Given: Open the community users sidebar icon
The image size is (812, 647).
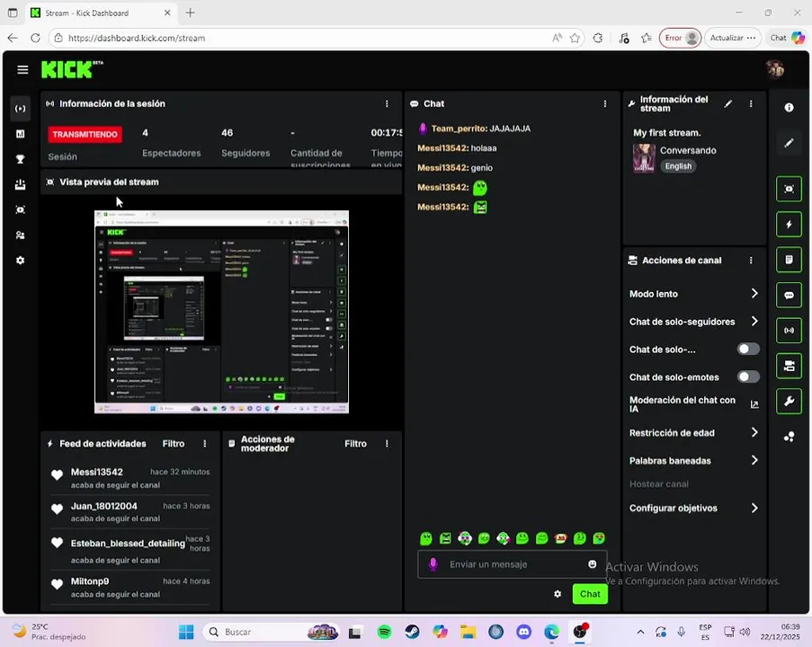Looking at the screenshot, I should click(x=20, y=235).
